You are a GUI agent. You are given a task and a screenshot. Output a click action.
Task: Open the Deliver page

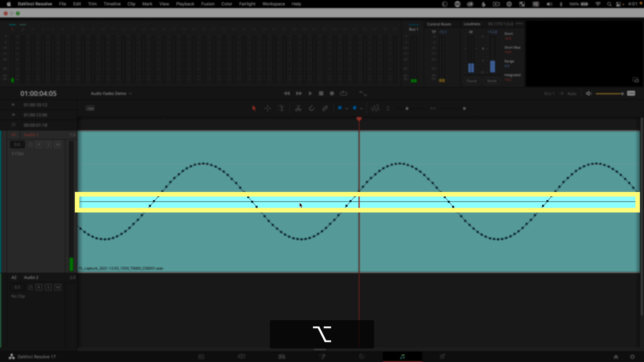[442, 356]
